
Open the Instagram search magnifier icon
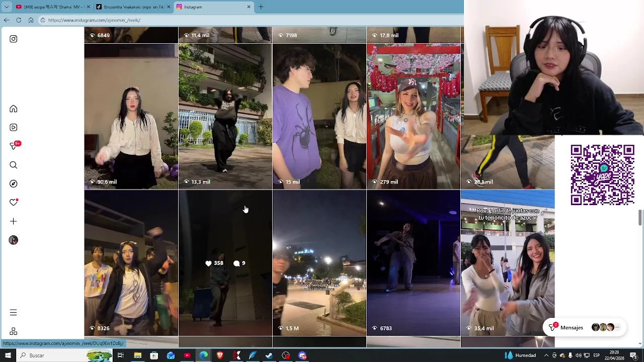click(x=14, y=165)
